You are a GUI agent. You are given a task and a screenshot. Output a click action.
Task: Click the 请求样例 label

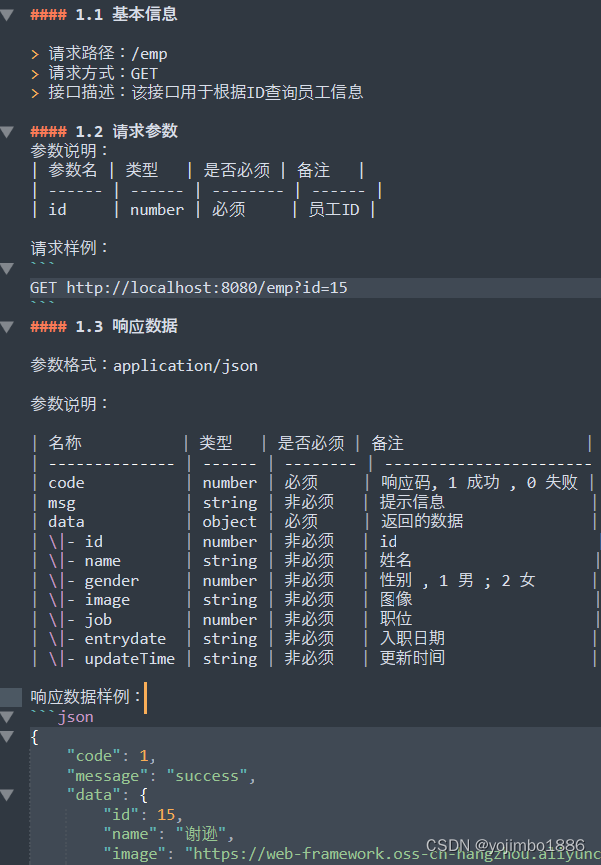69,248
